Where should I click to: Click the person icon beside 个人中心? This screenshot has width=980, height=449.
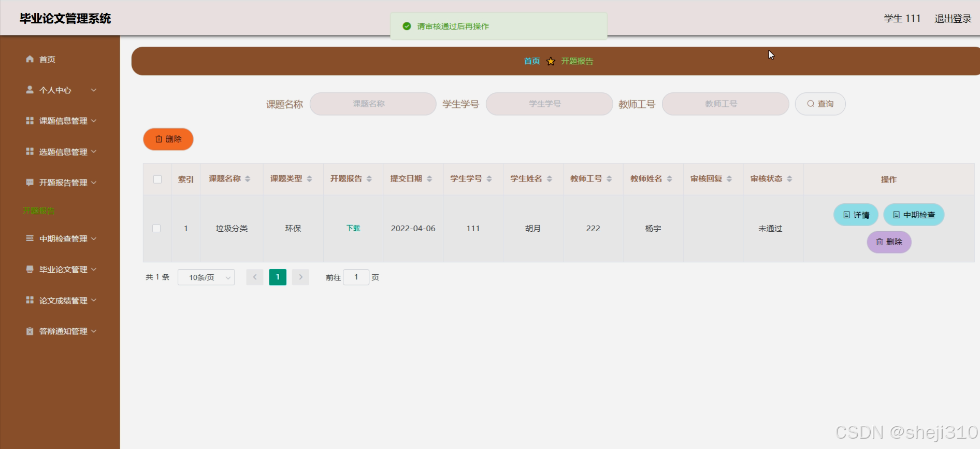tap(30, 90)
